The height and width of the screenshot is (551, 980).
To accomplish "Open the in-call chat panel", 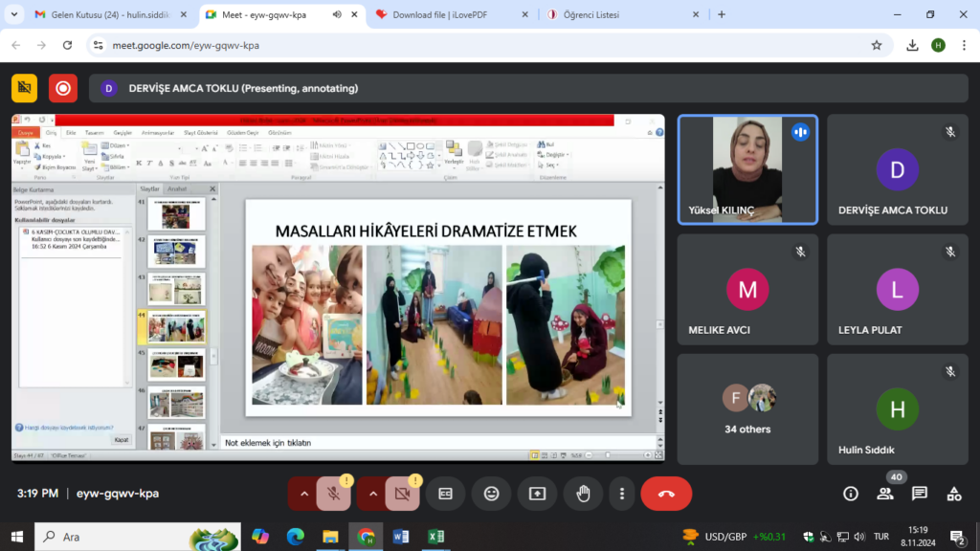I will point(919,494).
